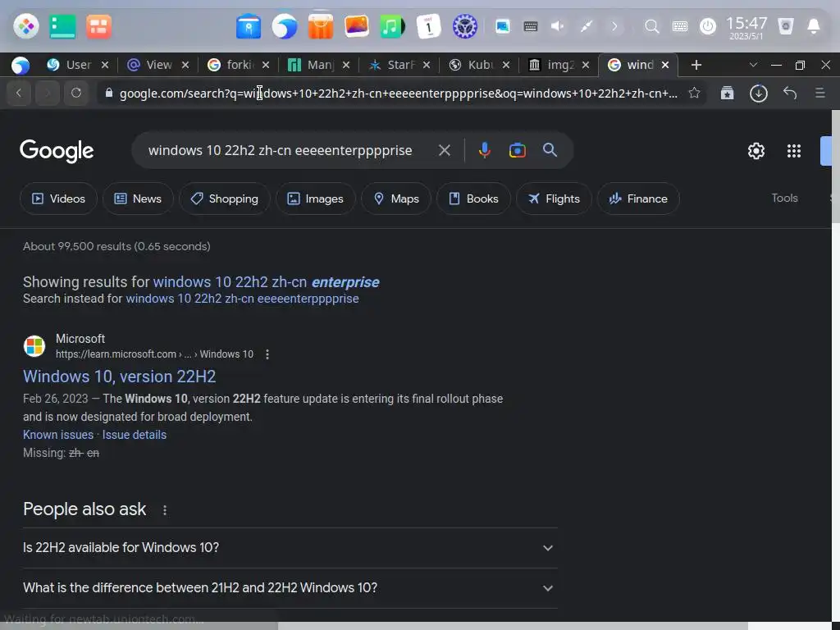Click the dock clock showing 15:47
The width and height of the screenshot is (840, 630).
[x=746, y=27]
